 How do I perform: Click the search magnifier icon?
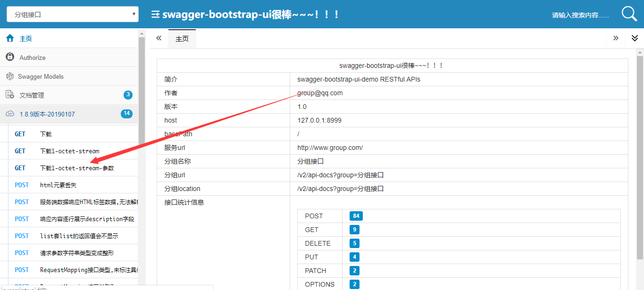coord(629,14)
